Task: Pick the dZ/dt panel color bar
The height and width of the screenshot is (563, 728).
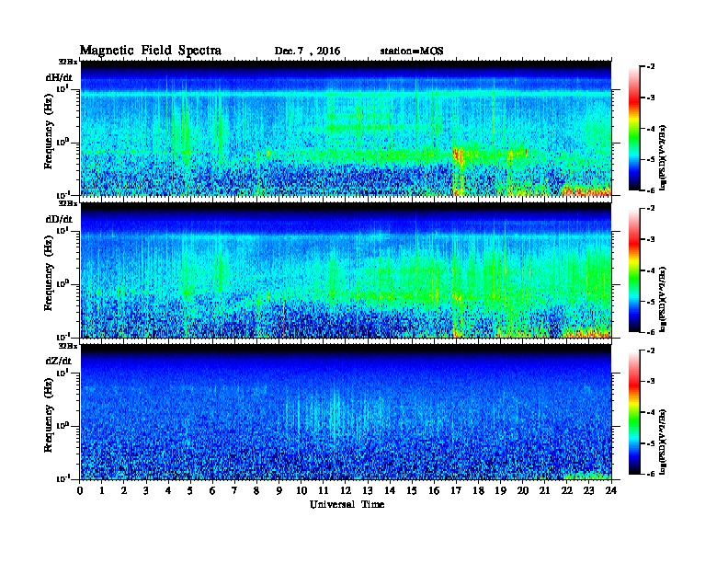Action: pyautogui.click(x=634, y=412)
